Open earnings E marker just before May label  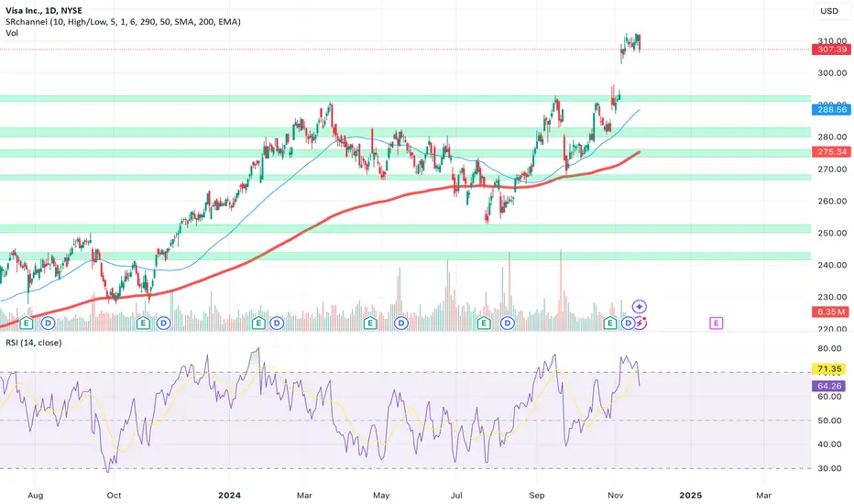(x=370, y=323)
